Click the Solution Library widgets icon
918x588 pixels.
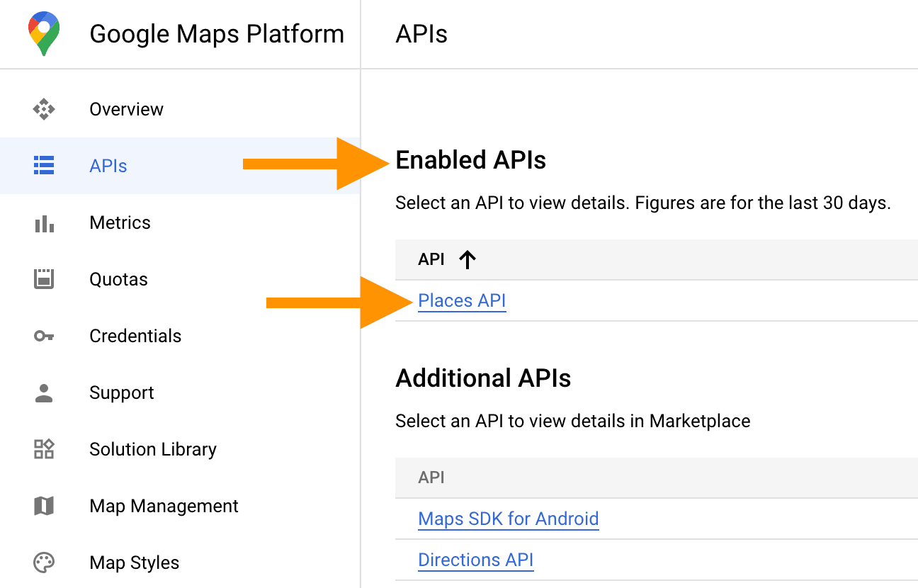point(44,449)
